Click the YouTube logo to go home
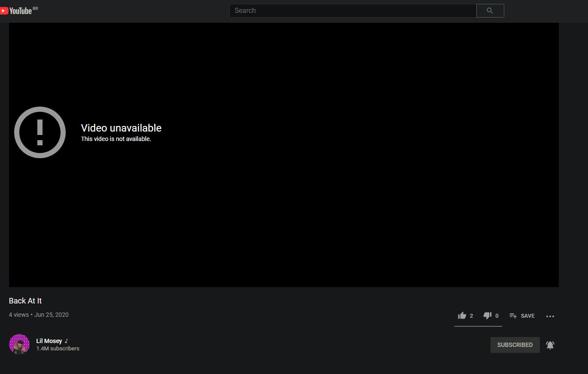This screenshot has width=588, height=374. (x=16, y=11)
